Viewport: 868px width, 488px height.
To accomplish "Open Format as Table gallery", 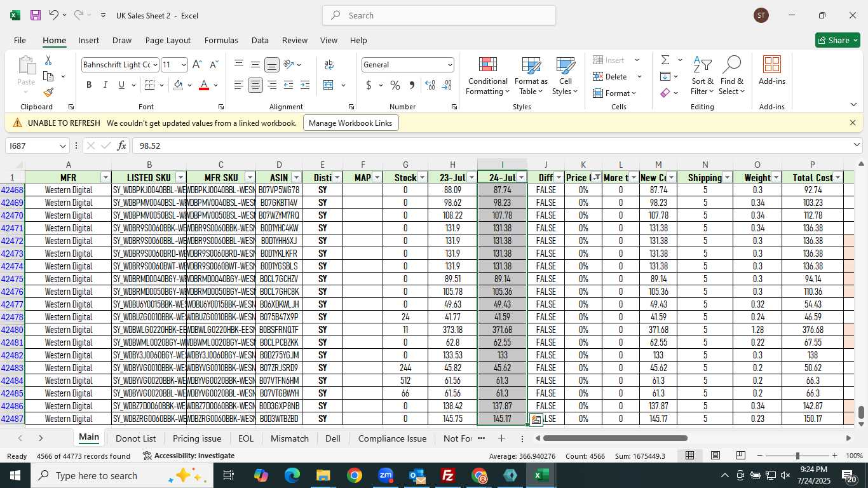I will 531,76.
